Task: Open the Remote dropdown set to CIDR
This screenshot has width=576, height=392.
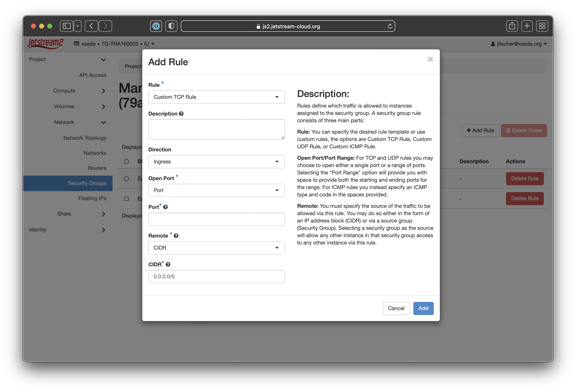Action: point(216,248)
